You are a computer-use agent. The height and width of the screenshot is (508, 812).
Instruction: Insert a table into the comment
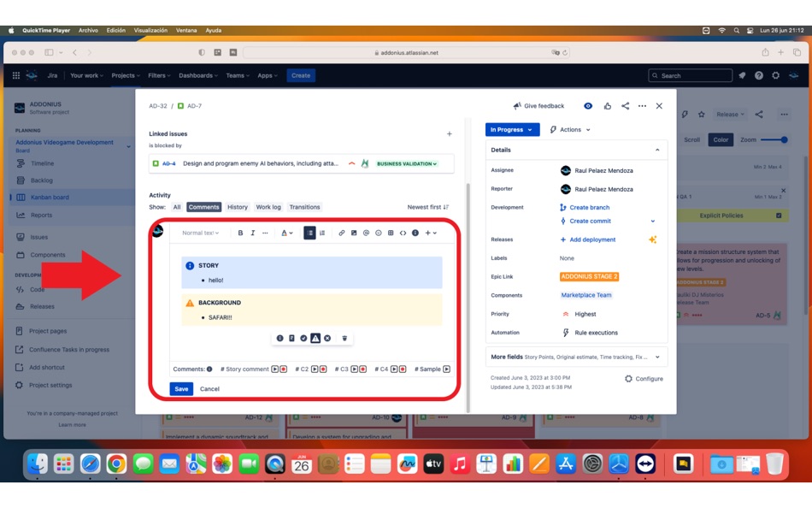391,233
